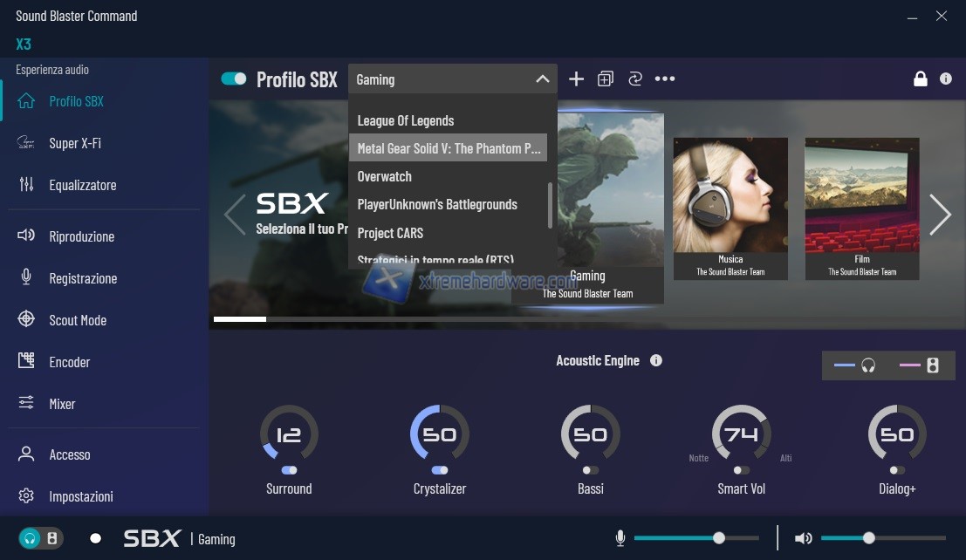Open Impostazioni settings page
This screenshot has height=560, width=966.
point(81,496)
